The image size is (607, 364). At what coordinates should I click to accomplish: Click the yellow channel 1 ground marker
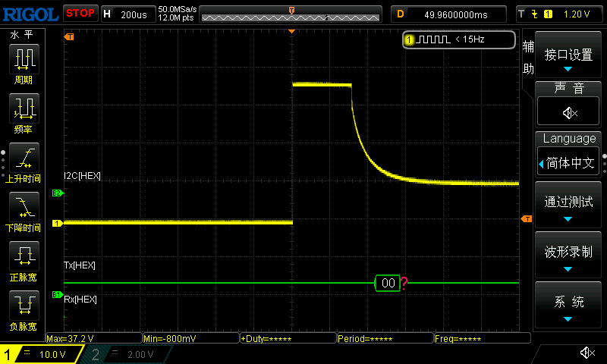(58, 223)
